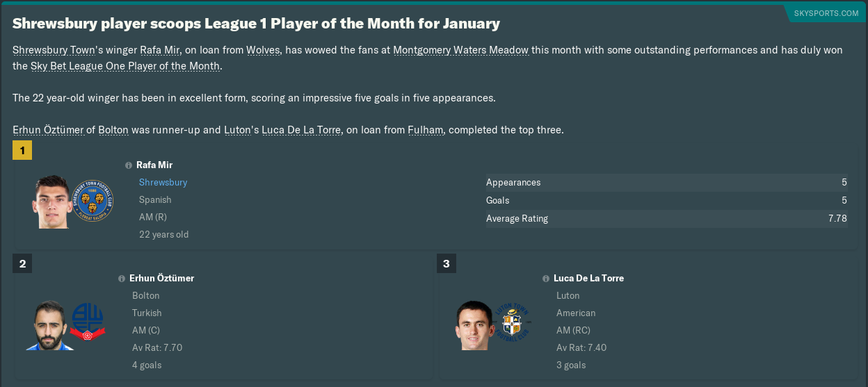Image resolution: width=868 pixels, height=387 pixels.
Task: Open Sky Bet League One Player of the Month link
Action: [125, 66]
